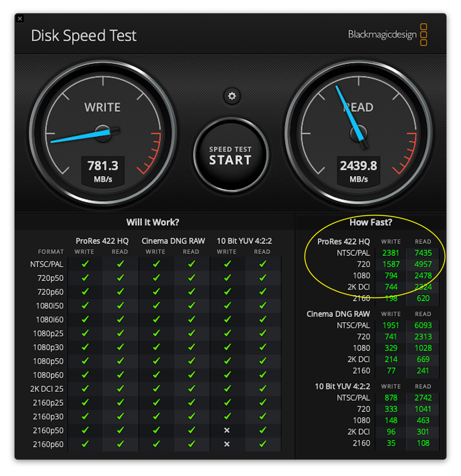The width and height of the screenshot is (461, 476).
Task: Click YUV 2160 read value 108
Action: tap(423, 443)
